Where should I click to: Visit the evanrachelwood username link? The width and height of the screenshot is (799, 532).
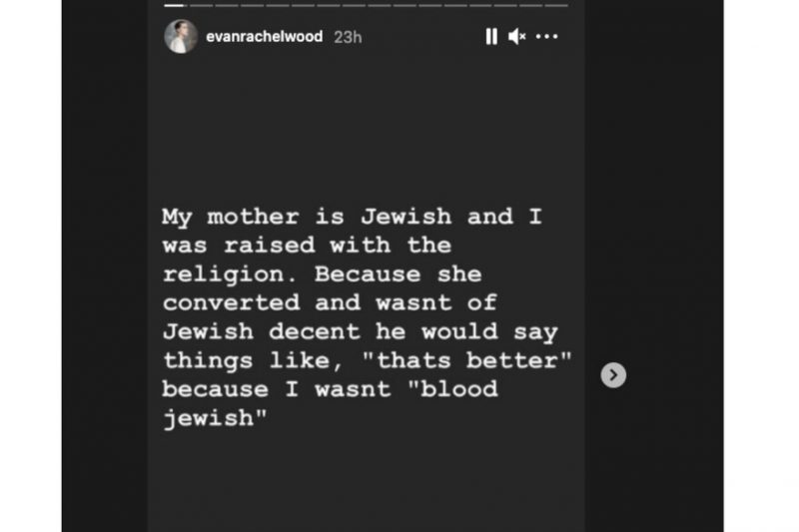[264, 37]
